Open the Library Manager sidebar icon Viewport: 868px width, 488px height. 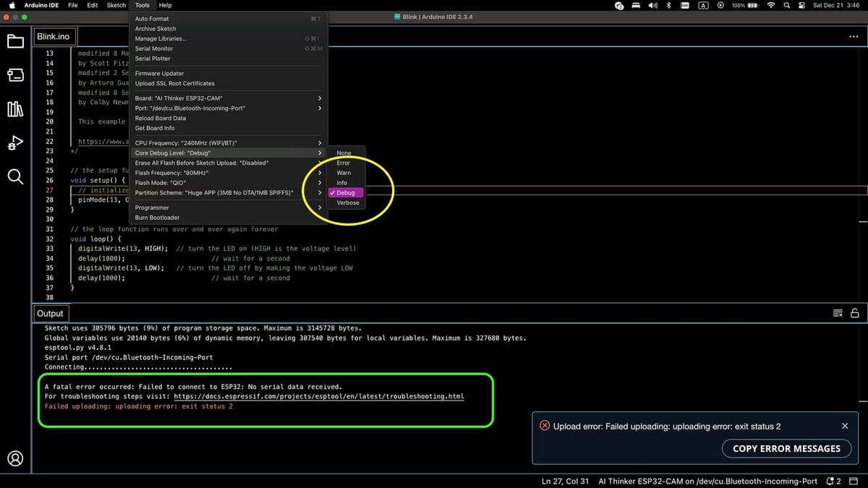(x=15, y=109)
